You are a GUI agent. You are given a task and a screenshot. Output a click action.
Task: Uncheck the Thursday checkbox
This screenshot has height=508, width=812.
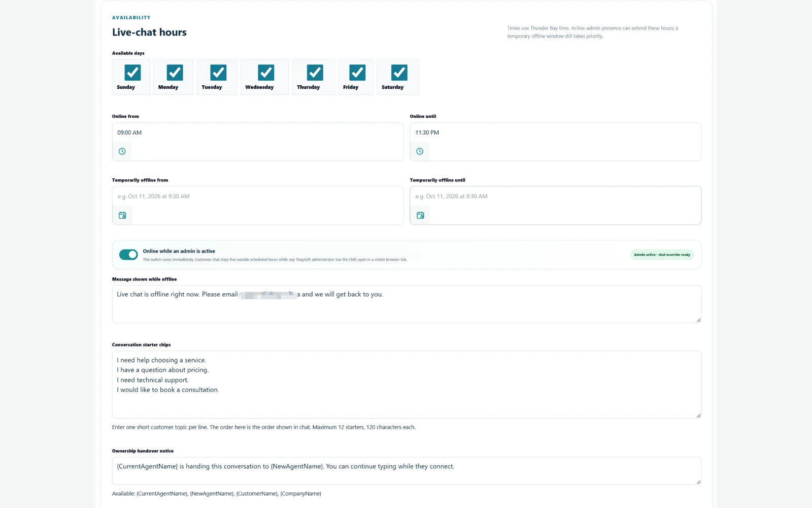click(x=315, y=73)
